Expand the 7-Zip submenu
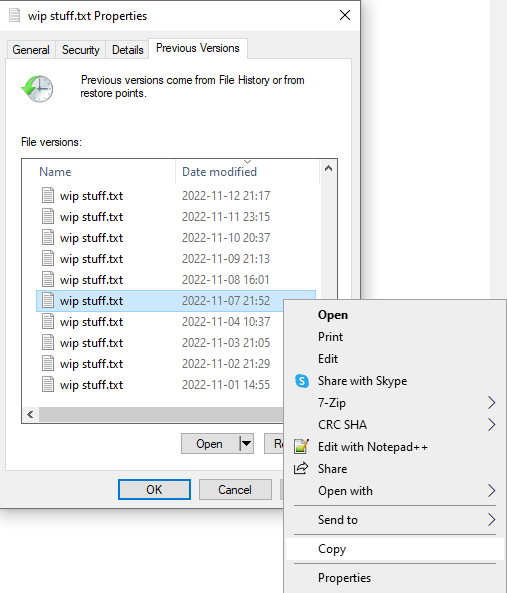This screenshot has width=507, height=593. tap(395, 402)
